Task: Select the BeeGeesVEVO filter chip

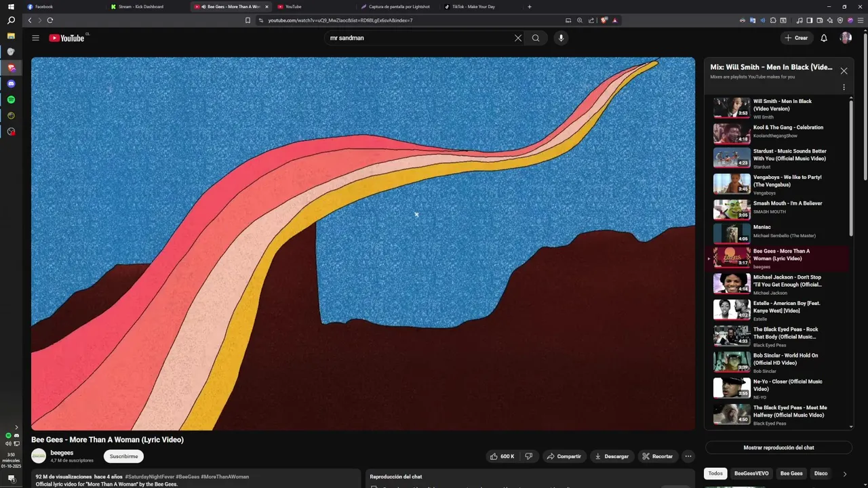Action: 751,473
